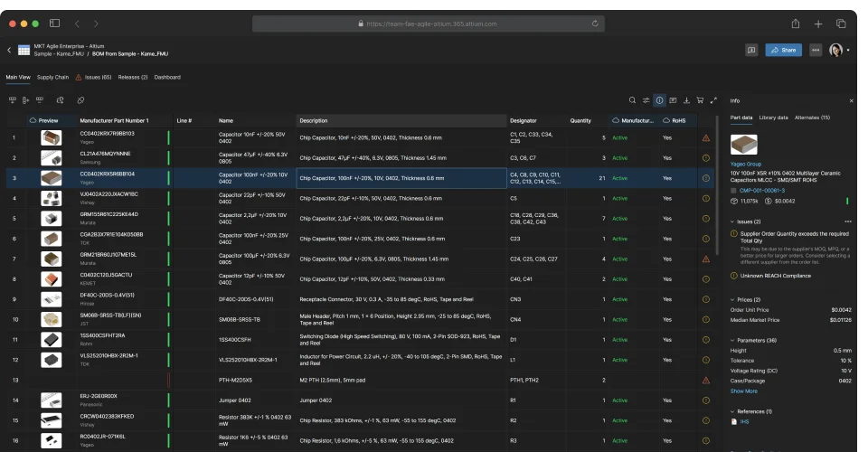868x452 pixels.
Task: Toggle browser sidebar button
Action: coord(54,24)
